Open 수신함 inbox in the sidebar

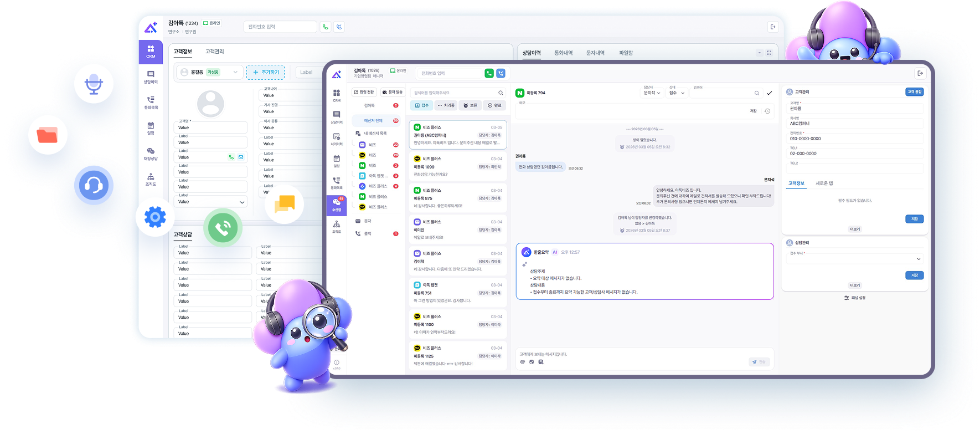337,205
